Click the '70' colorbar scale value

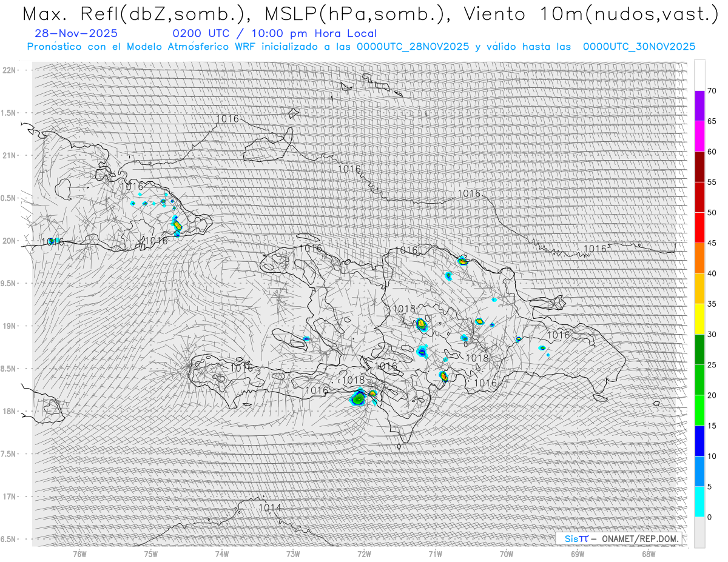click(x=712, y=91)
